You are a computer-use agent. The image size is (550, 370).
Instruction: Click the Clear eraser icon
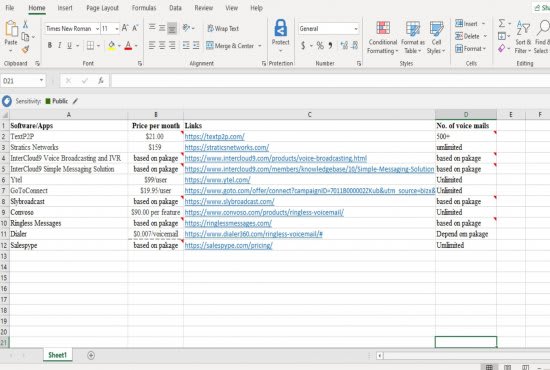[502, 48]
